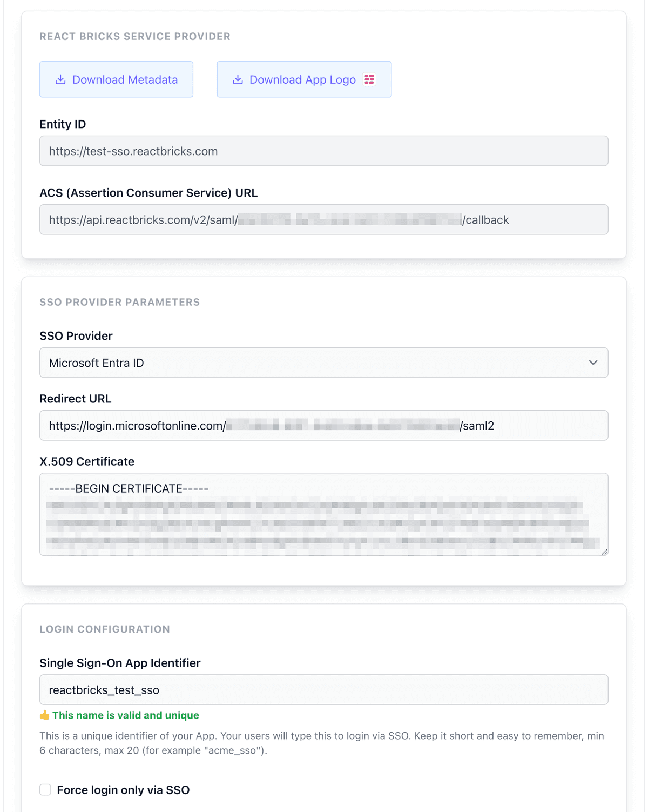Viewport: 648px width, 812px height.
Task: Click the ACS URL field
Action: [x=323, y=219]
